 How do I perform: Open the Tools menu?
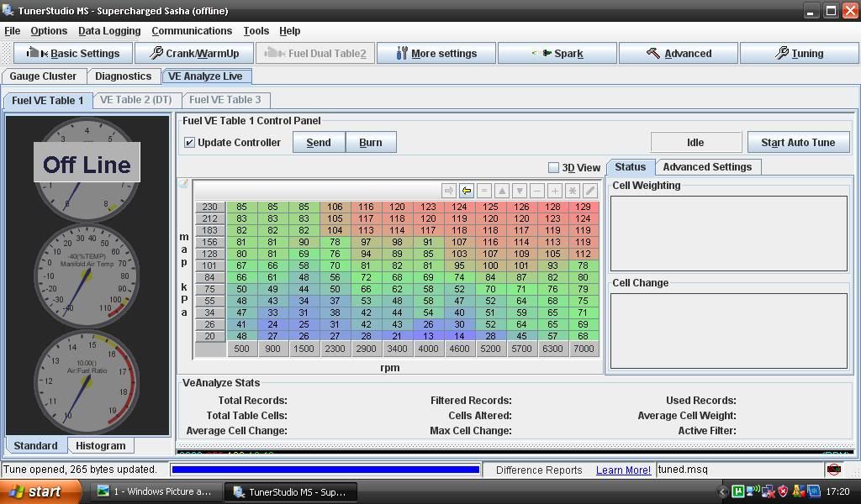click(256, 31)
